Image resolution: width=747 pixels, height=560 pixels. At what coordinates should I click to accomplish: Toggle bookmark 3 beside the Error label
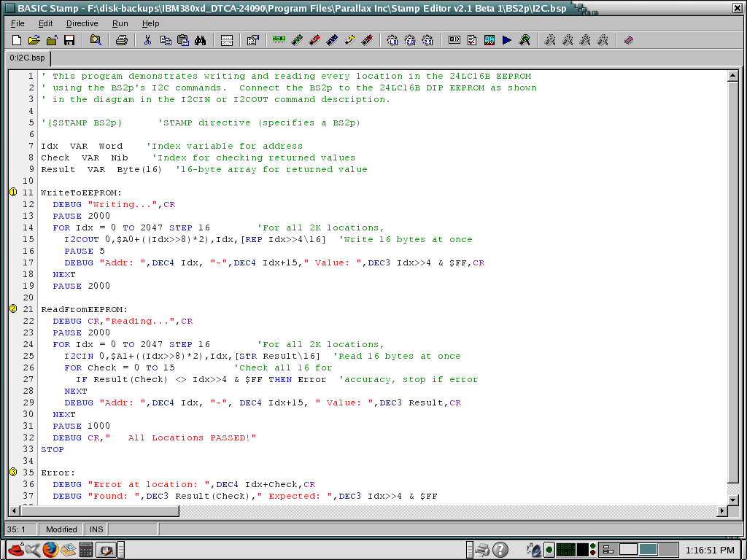tap(12, 472)
